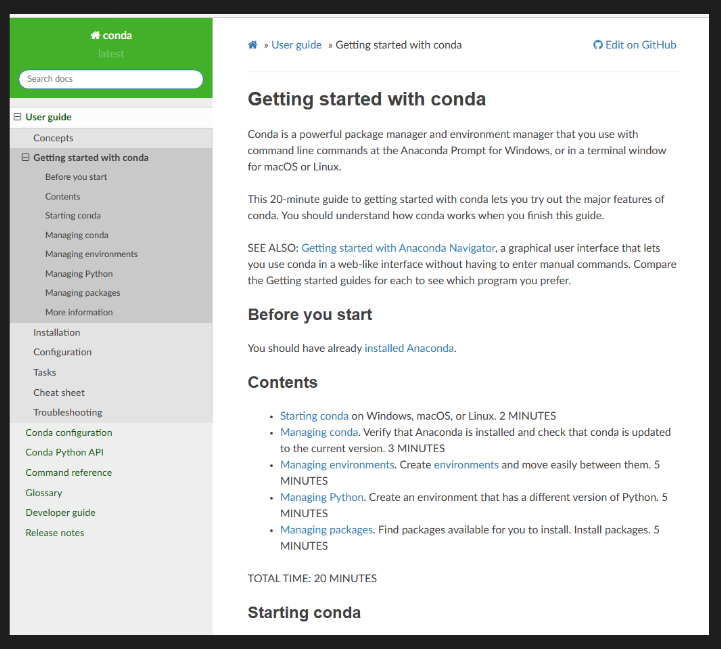Follow installed Anaconda link
Viewport: 721px width, 649px height.
pos(409,348)
